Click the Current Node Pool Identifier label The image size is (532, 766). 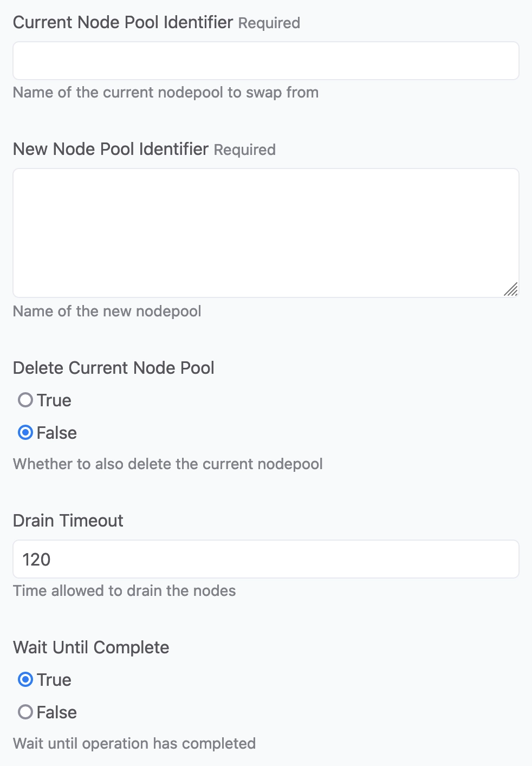(x=123, y=22)
